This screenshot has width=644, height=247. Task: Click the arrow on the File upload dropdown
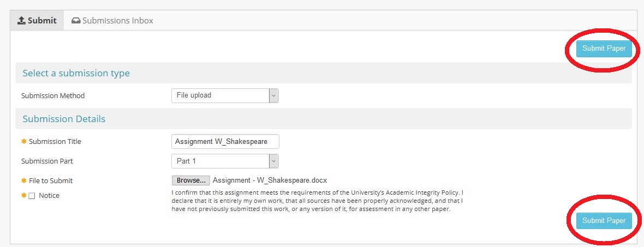(x=274, y=95)
